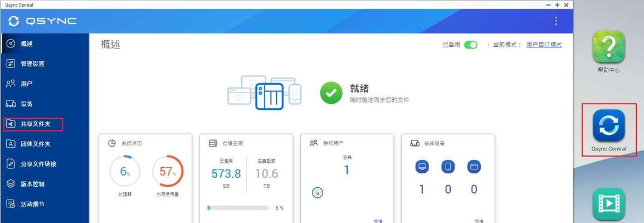
Task: Click the mobile phone device icon
Action: click(x=448, y=167)
